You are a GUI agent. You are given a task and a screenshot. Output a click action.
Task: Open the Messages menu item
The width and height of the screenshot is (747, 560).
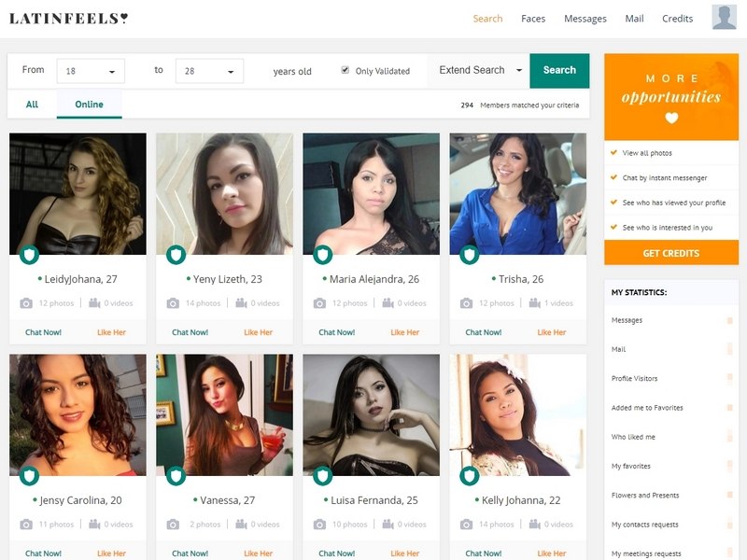click(585, 19)
